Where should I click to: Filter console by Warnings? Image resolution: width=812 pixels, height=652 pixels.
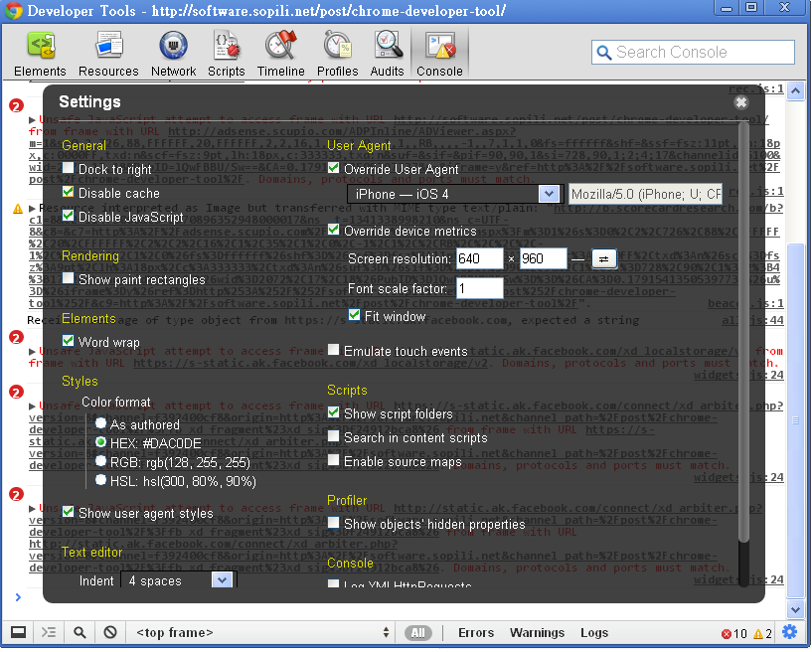click(537, 633)
